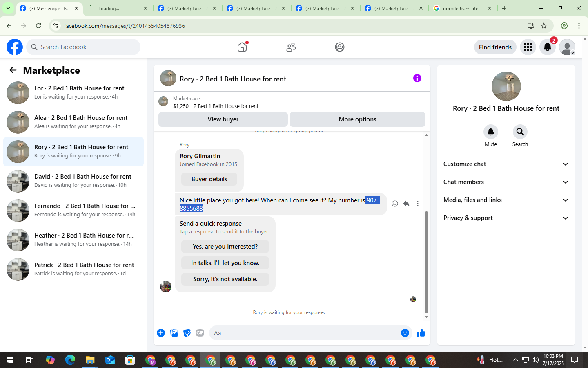Open David's 2 Bed 1 Bath conversation
The image size is (588, 368).
pos(73,181)
